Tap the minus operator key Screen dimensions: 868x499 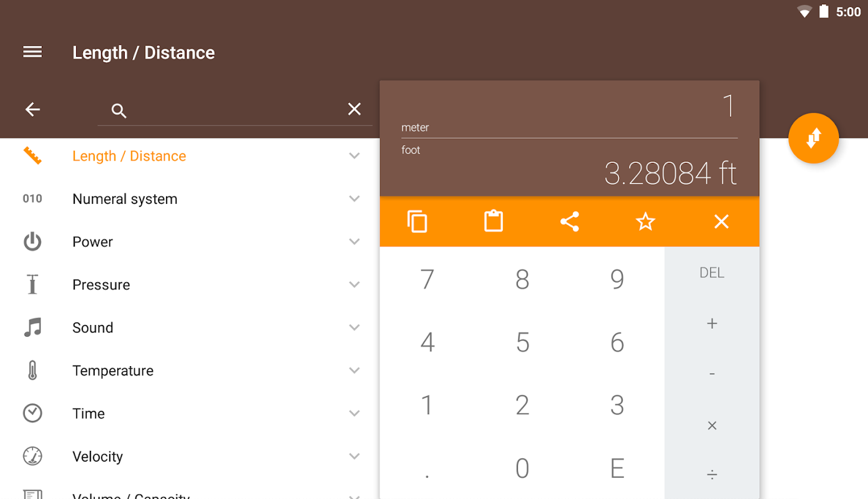click(712, 374)
